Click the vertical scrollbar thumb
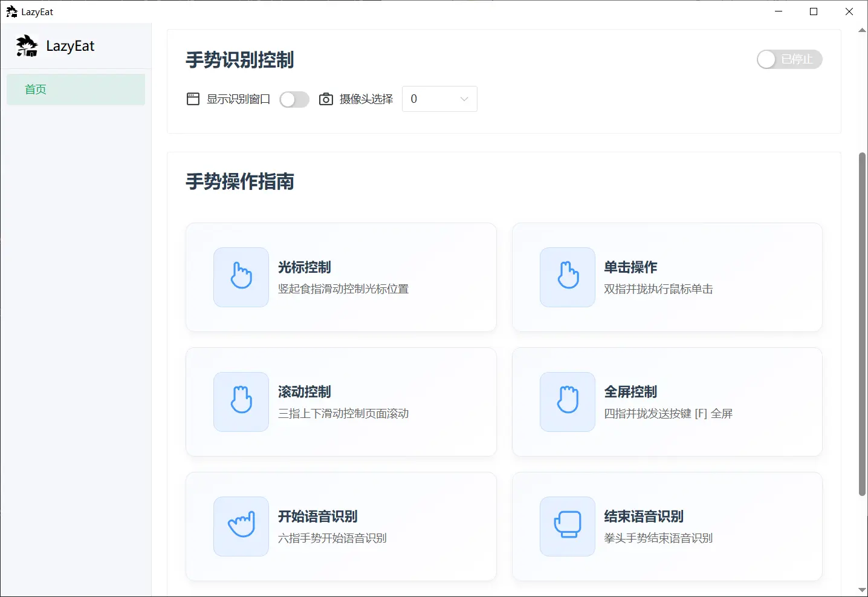This screenshot has height=597, width=868. [x=863, y=324]
